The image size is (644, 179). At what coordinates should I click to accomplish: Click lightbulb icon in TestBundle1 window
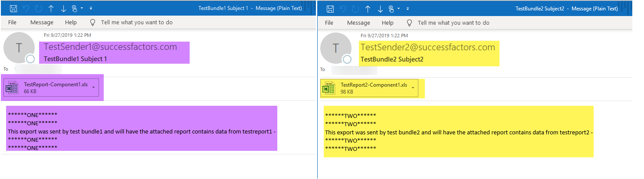coord(92,23)
